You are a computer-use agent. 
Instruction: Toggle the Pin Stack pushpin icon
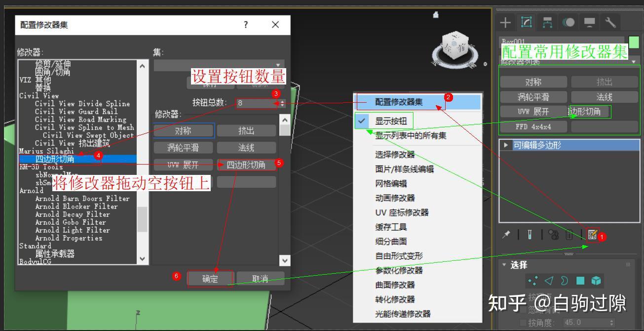click(x=505, y=234)
